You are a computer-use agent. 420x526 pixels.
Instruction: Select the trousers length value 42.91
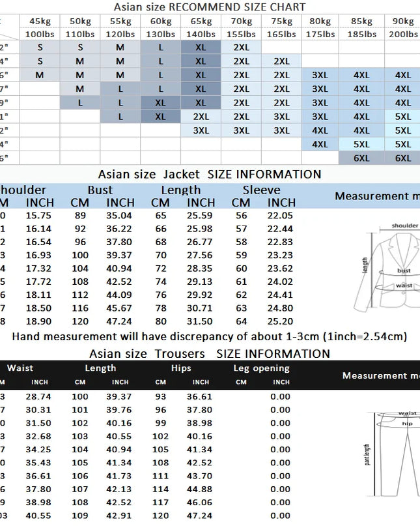[x=119, y=516]
